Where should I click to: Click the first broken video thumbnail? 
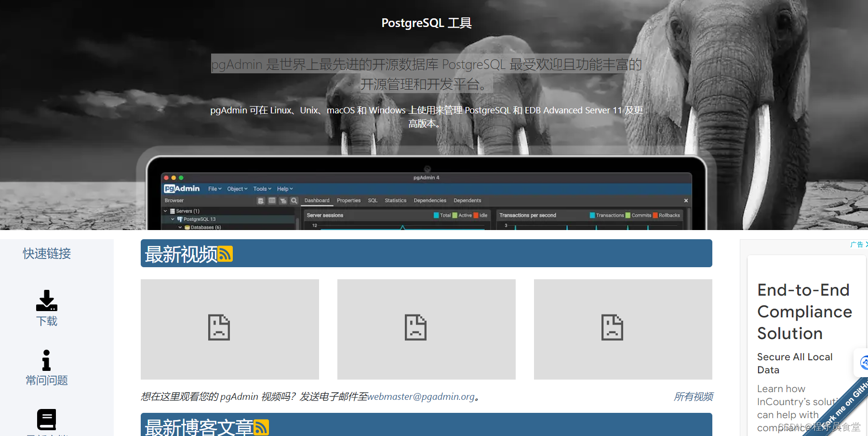229,329
